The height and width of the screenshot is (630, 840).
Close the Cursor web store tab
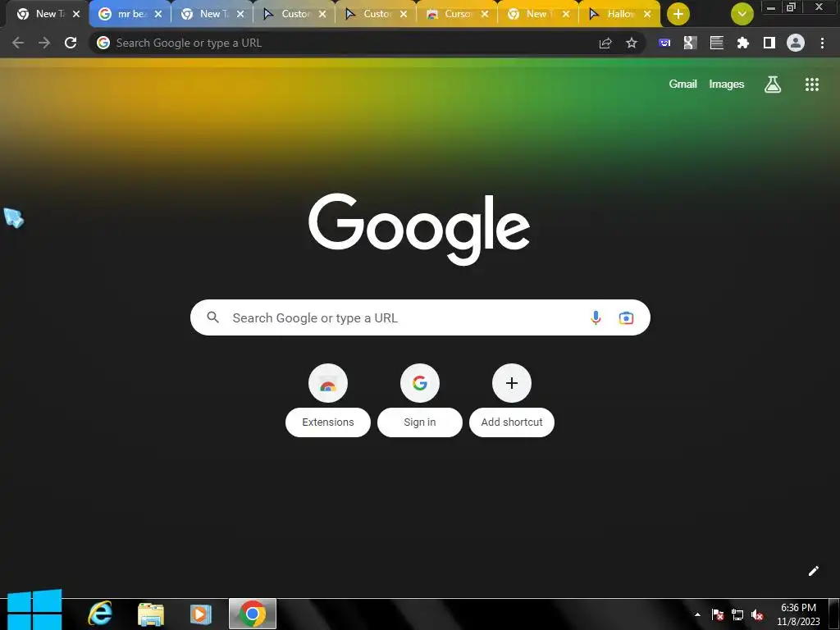point(484,15)
